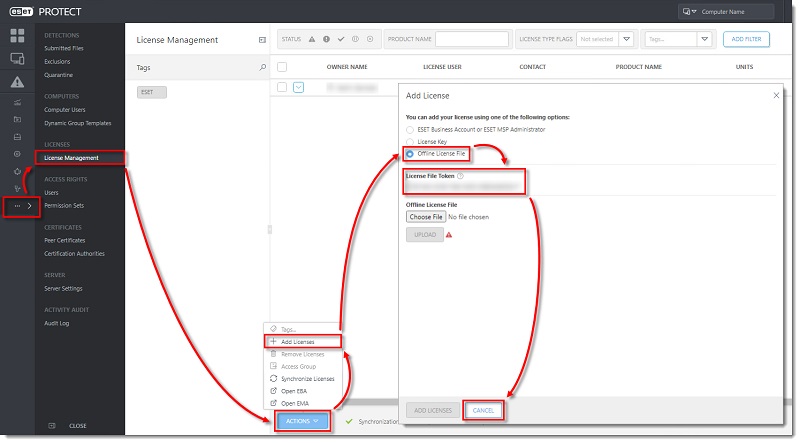Click the Choose File button

(425, 216)
